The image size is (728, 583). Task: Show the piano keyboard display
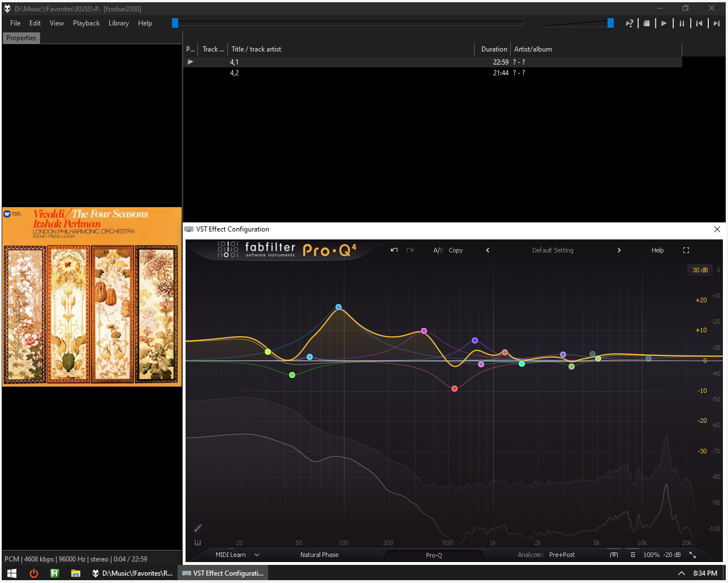pos(197,543)
